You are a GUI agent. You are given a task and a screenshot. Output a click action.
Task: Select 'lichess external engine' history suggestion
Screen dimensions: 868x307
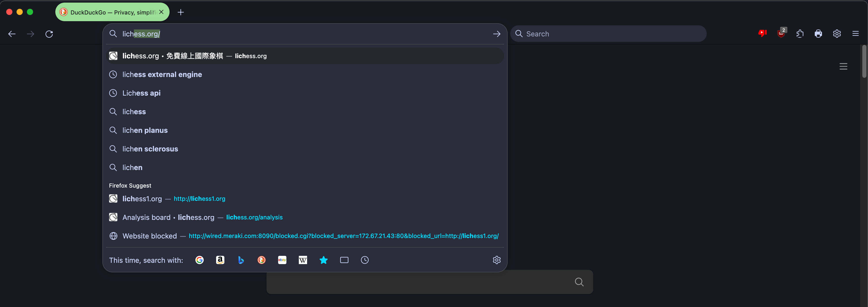point(162,74)
